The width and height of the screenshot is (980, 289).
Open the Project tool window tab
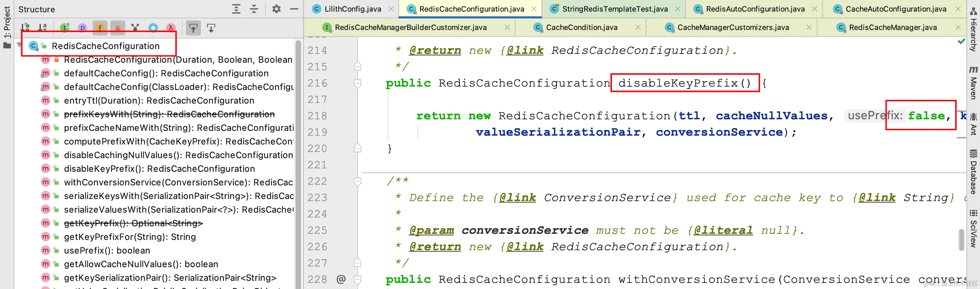(7, 27)
